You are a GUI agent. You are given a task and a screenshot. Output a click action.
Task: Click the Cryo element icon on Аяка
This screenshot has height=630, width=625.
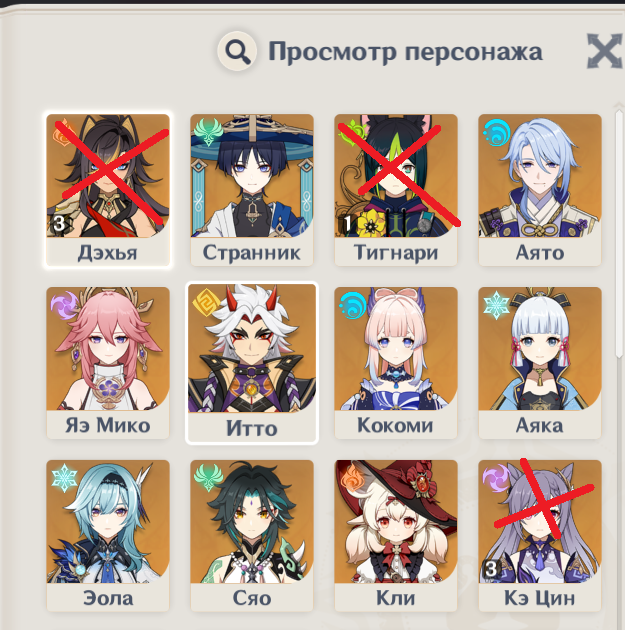pyautogui.click(x=496, y=305)
